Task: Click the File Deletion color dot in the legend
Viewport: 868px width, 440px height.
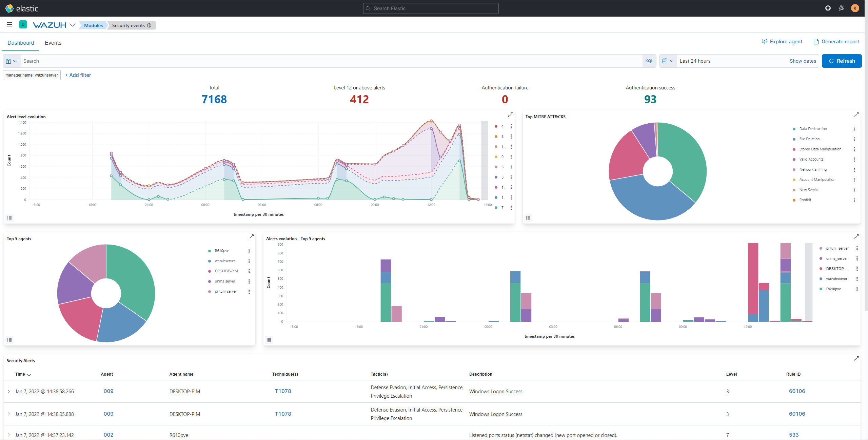Action: click(794, 139)
